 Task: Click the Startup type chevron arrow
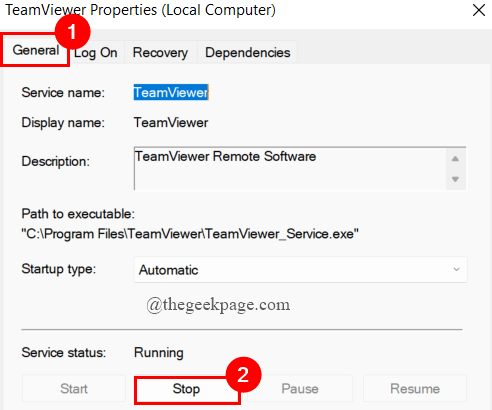(456, 269)
